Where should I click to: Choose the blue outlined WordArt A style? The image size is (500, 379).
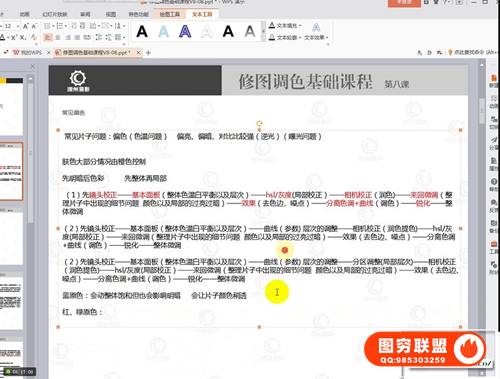[x=185, y=32]
